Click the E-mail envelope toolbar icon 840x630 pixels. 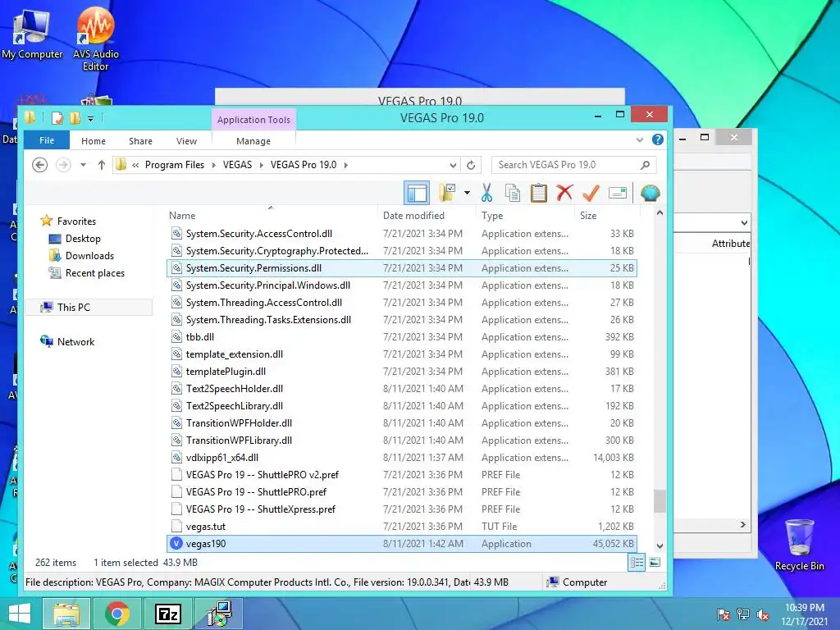pyautogui.click(x=618, y=193)
